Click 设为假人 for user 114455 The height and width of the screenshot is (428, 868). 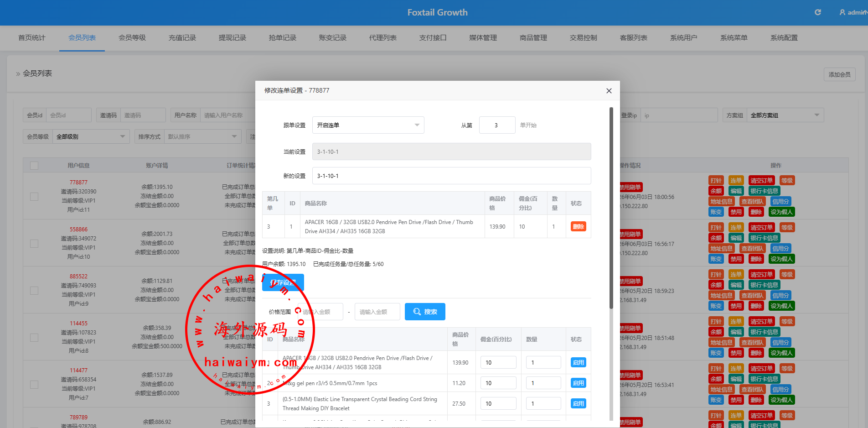coord(782,353)
